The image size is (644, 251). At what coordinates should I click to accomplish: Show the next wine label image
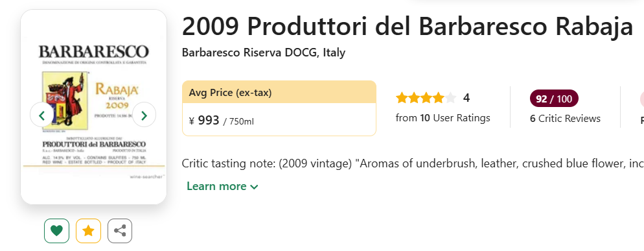[x=144, y=115]
